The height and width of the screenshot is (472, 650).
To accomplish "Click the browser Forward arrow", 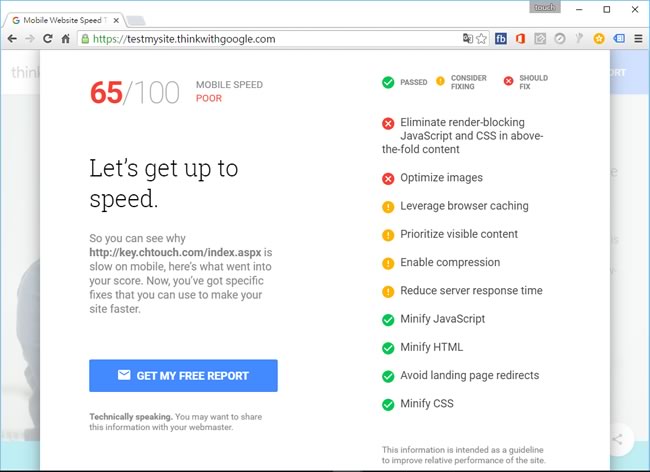I will point(30,39).
